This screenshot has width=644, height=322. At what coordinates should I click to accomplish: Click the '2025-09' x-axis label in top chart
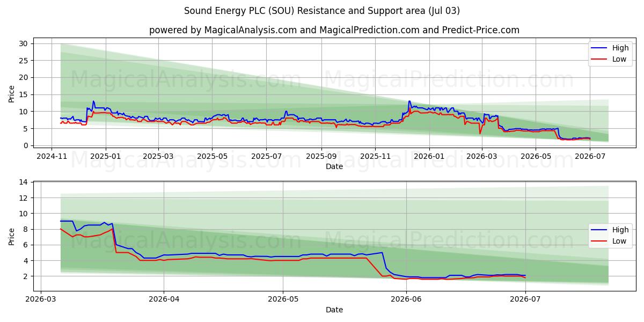click(321, 156)
